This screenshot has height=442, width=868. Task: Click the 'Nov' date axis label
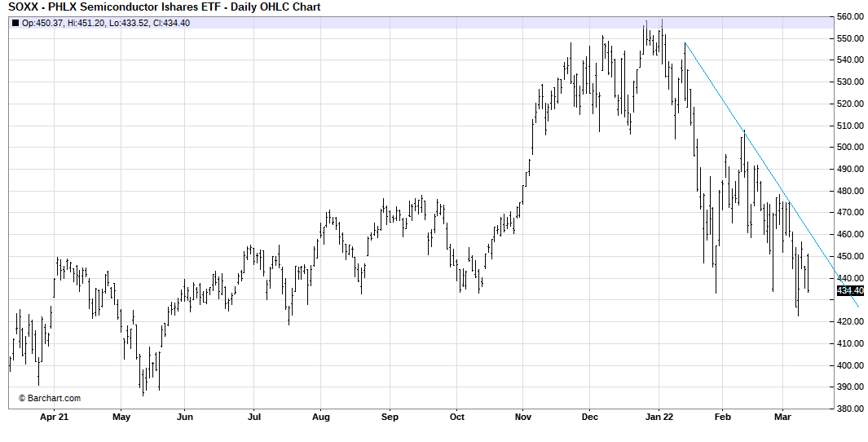point(522,417)
